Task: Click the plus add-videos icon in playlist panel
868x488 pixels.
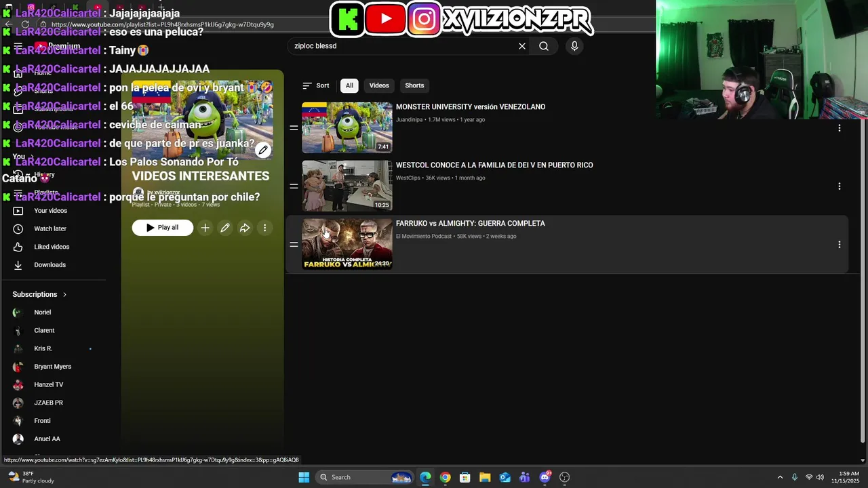Action: (205, 228)
